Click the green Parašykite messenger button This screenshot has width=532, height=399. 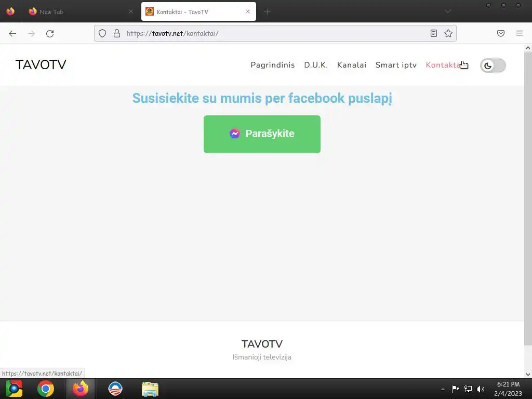coord(262,134)
